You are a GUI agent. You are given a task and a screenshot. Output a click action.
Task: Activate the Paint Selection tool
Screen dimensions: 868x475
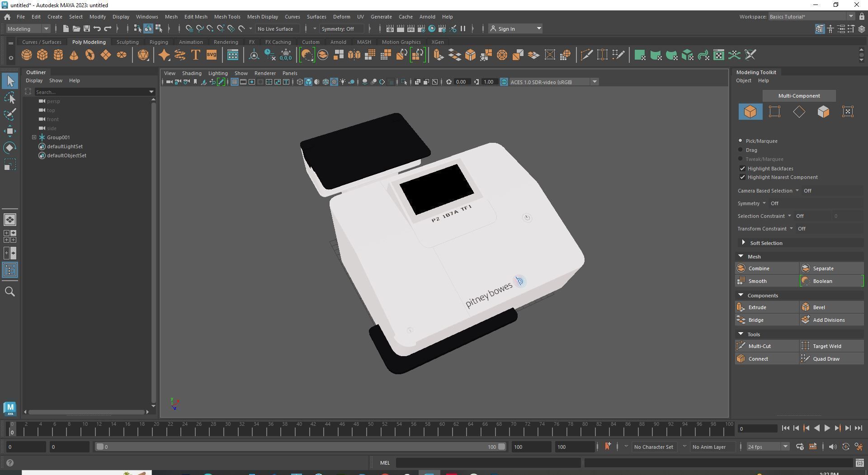10,114
